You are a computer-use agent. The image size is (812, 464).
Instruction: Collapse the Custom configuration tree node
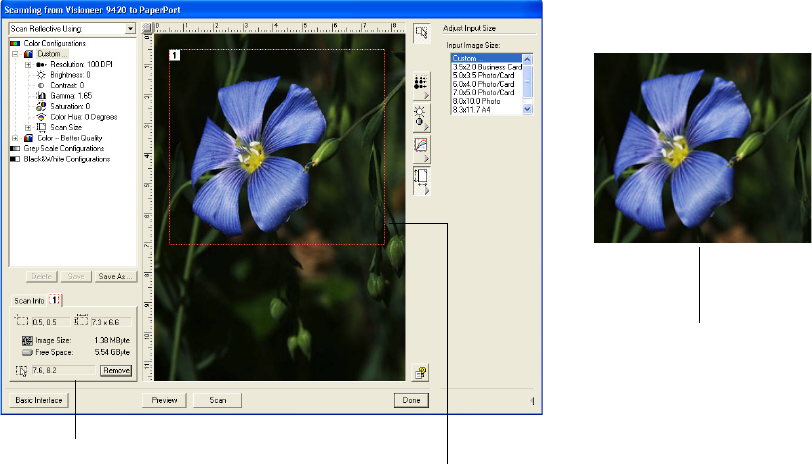pyautogui.click(x=16, y=54)
